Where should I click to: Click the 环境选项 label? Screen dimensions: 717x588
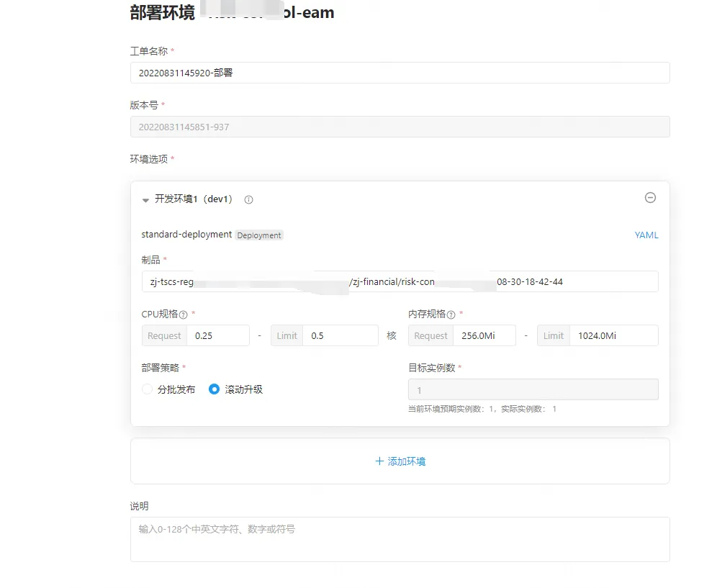pos(149,159)
